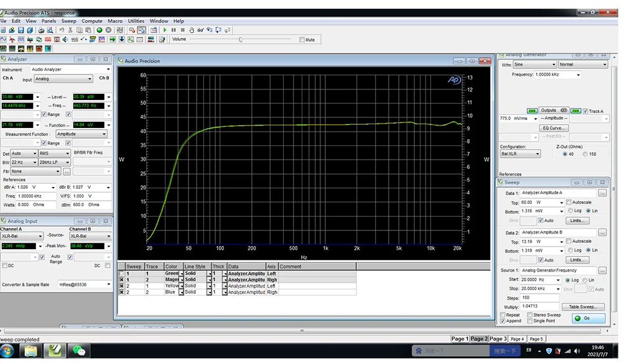Toggle the Append checkbox in Sweep panel
Viewport: 622px width, 364px height.
click(x=503, y=321)
